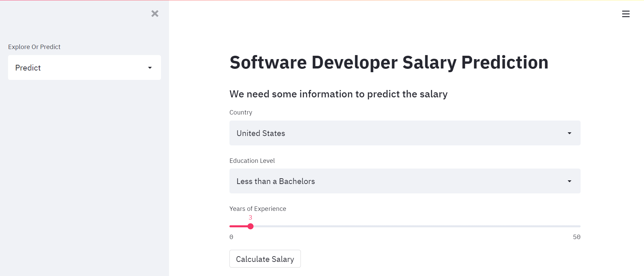Click the slider minimum label 0

click(231, 237)
